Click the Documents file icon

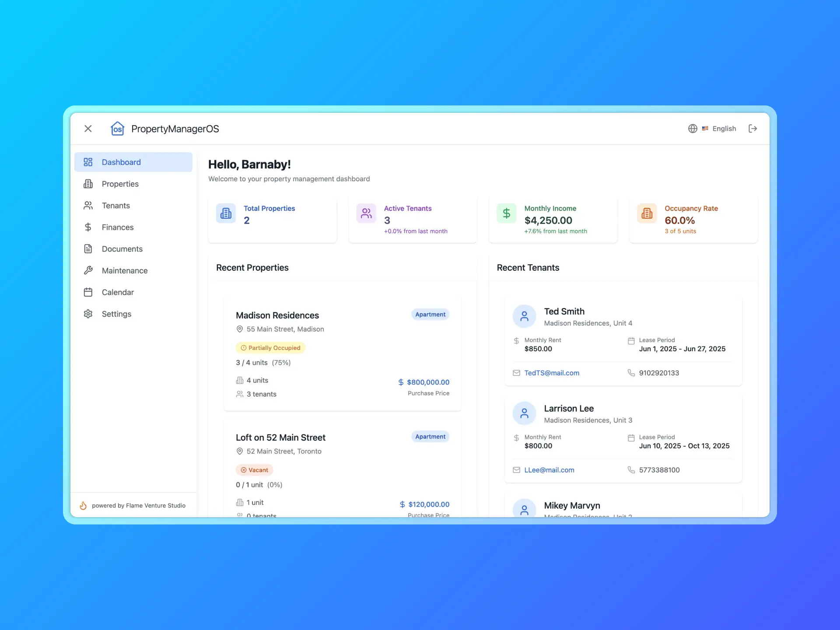pyautogui.click(x=88, y=249)
